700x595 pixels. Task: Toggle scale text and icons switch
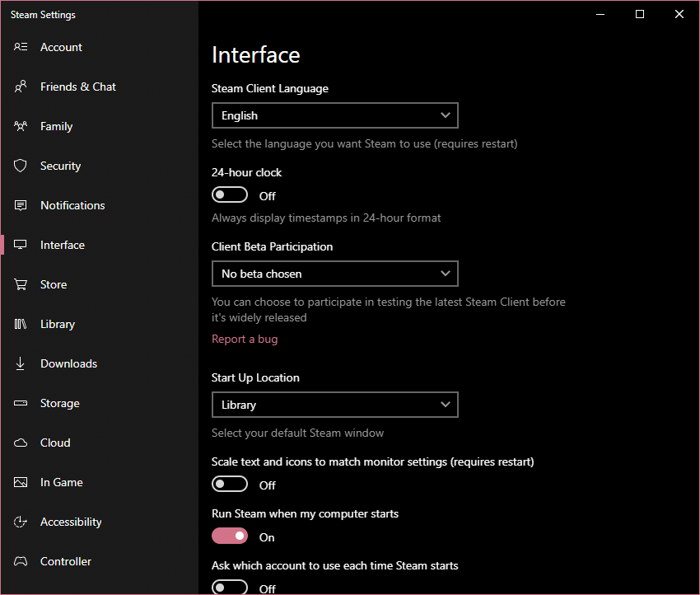230,484
